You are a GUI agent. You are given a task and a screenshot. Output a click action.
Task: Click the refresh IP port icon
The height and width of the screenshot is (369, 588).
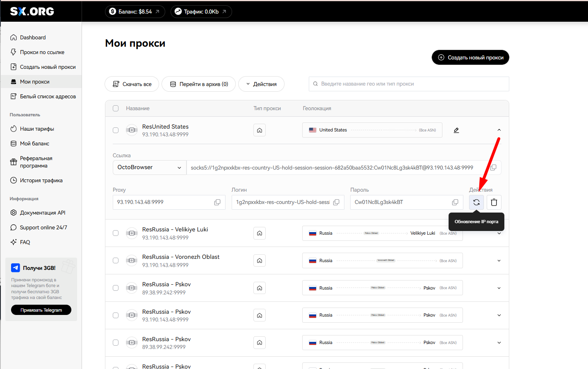476,202
